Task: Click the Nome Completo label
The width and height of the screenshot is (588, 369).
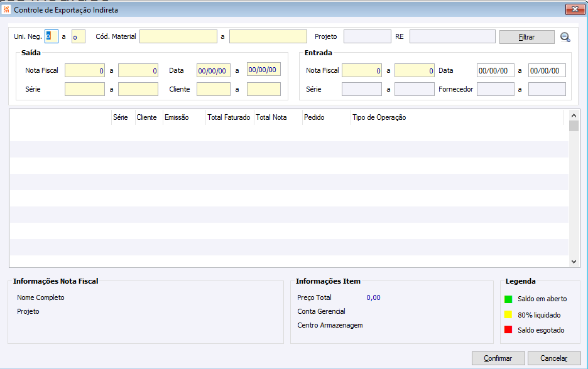Action: tap(40, 297)
